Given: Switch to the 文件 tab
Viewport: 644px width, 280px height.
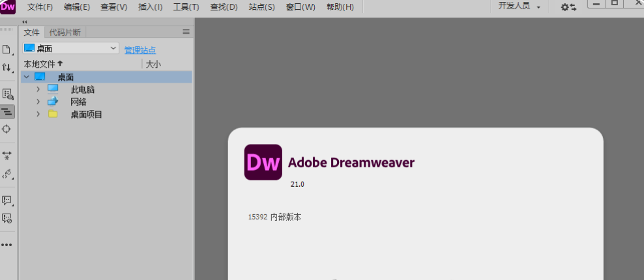Looking at the screenshot, I should [32, 33].
